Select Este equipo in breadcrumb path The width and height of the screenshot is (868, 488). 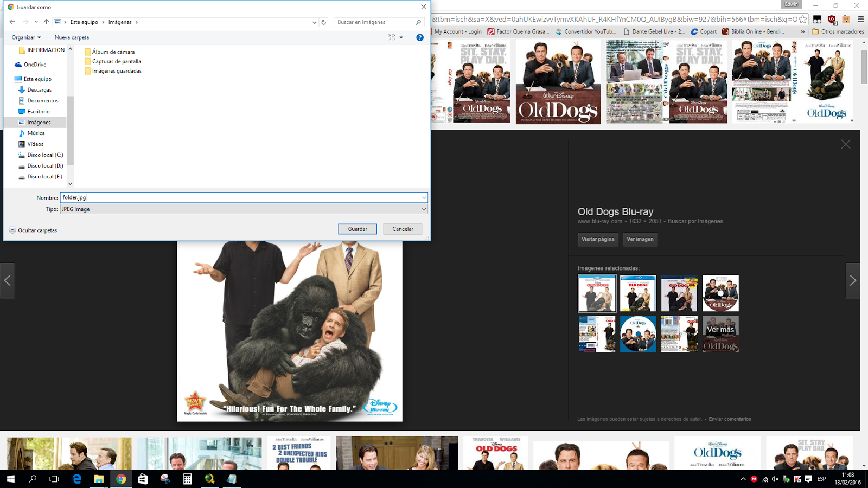click(84, 22)
